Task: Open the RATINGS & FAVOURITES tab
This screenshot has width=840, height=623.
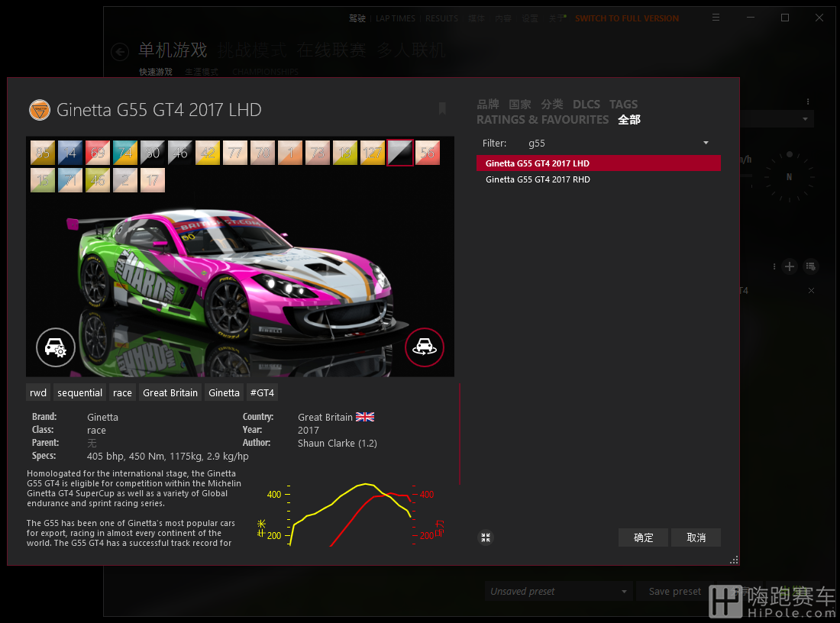Action: 543,119
